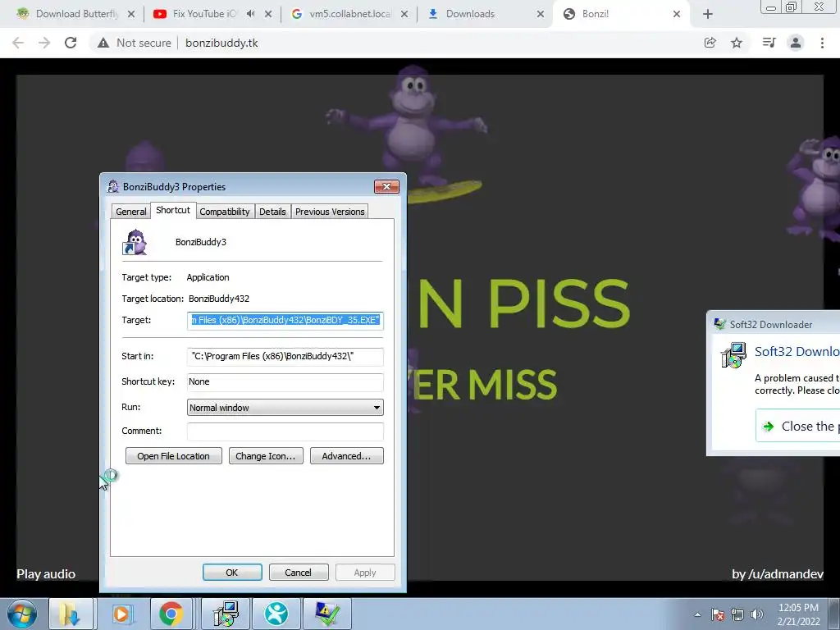Click the taskbar clock 12:05 PM
Image resolution: width=840 pixels, height=630 pixels.
click(798, 614)
